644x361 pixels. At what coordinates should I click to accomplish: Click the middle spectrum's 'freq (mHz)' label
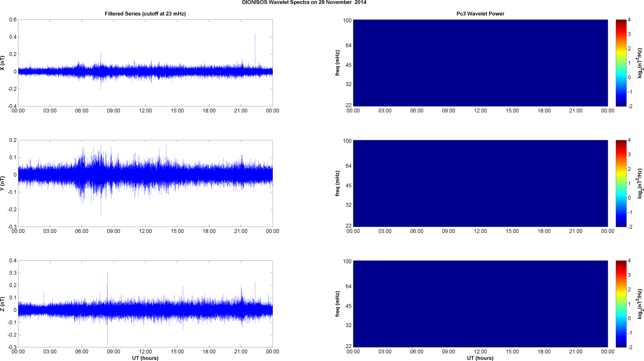coord(338,183)
